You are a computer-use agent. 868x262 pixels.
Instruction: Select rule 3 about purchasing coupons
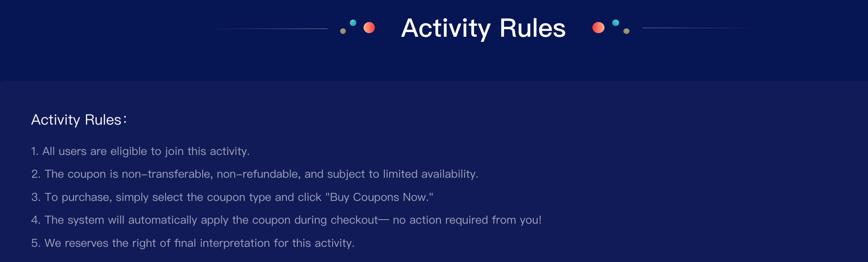(232, 197)
